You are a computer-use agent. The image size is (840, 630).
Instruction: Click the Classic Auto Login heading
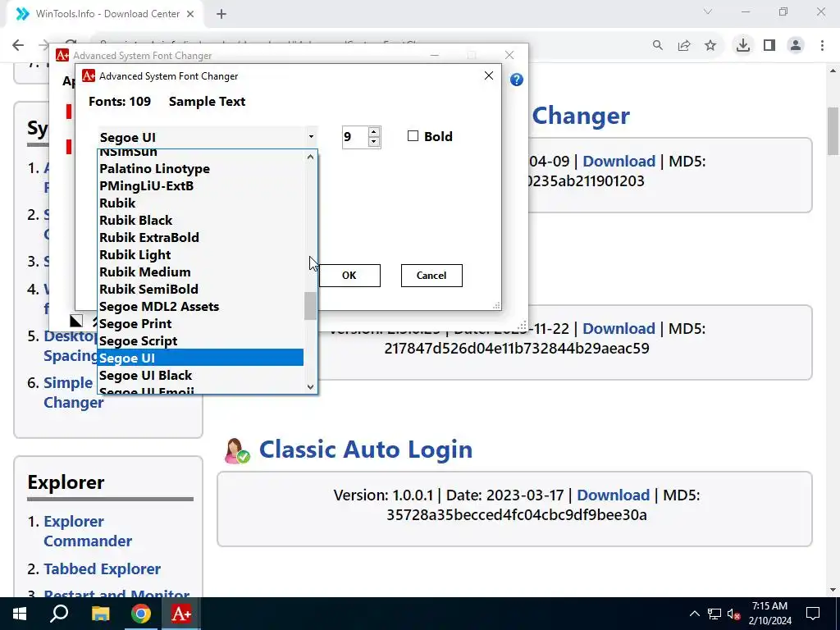(366, 450)
